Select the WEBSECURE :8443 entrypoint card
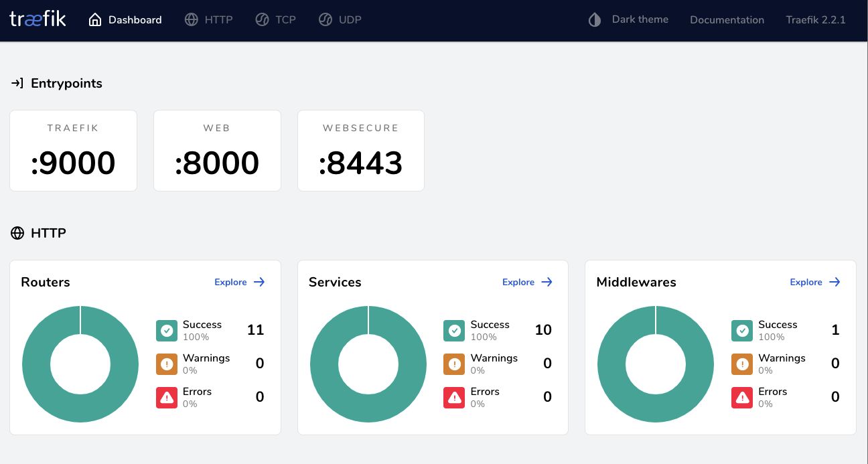Image resolution: width=868 pixels, height=464 pixels. (x=361, y=151)
